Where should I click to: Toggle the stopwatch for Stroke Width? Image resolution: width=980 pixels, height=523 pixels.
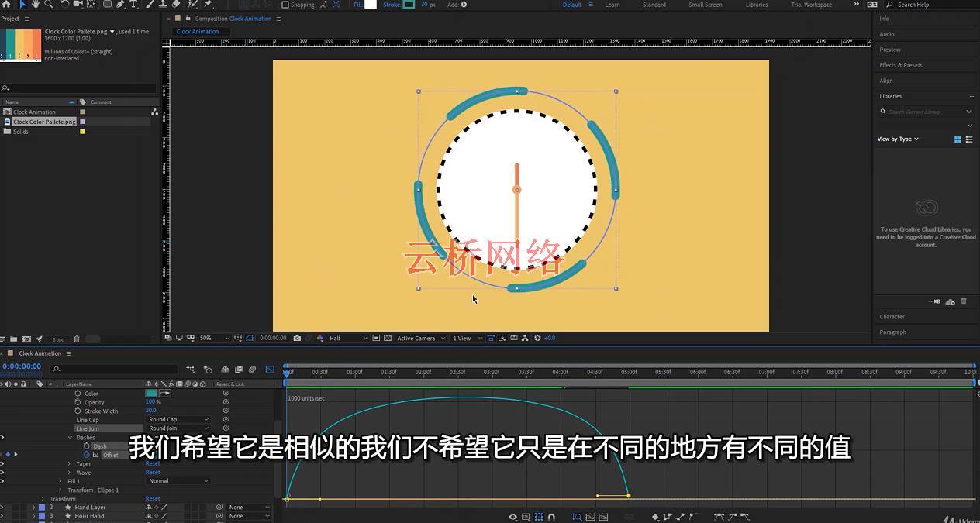(x=78, y=411)
